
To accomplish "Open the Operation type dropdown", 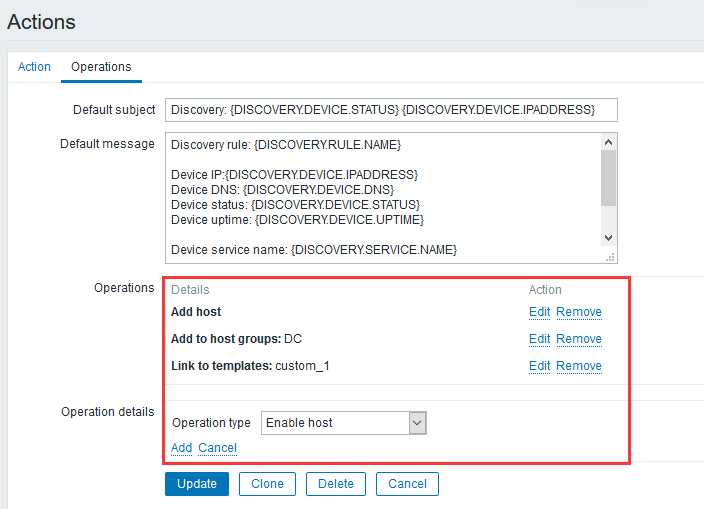I will pos(343,423).
